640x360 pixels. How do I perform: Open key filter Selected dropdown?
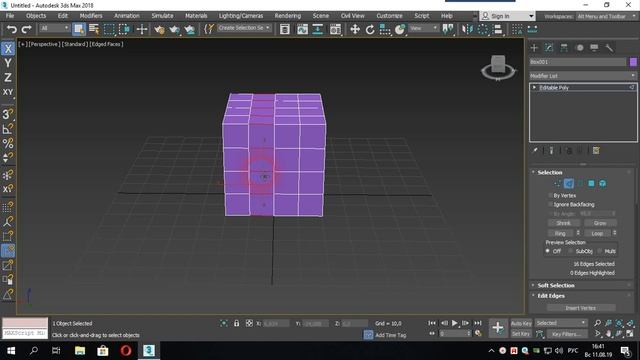(561, 323)
